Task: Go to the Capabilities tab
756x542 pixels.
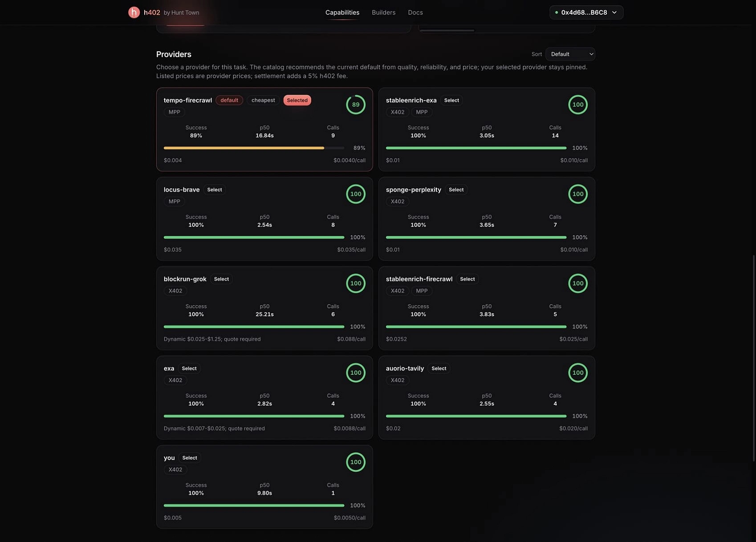Action: pyautogui.click(x=342, y=12)
